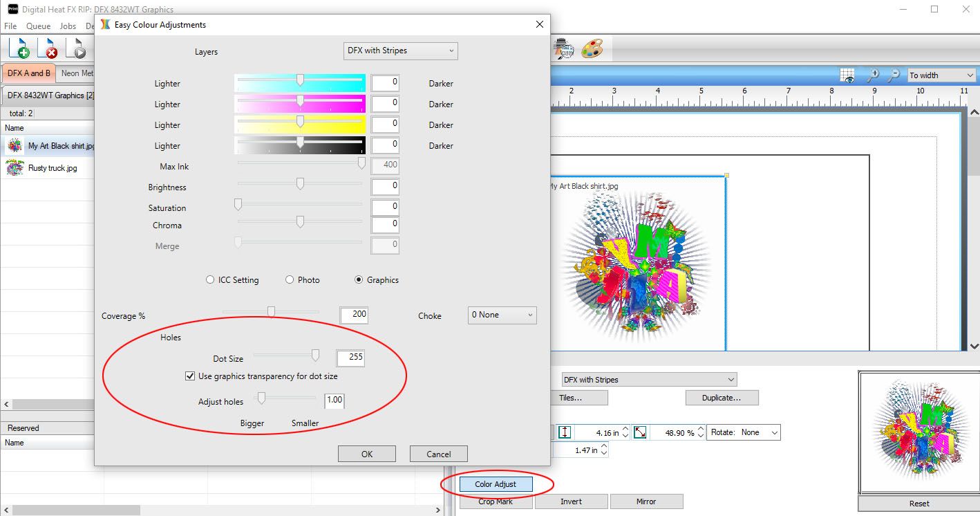Uncheck Use graphics transparency for dot size
The height and width of the screenshot is (516, 980).
190,376
